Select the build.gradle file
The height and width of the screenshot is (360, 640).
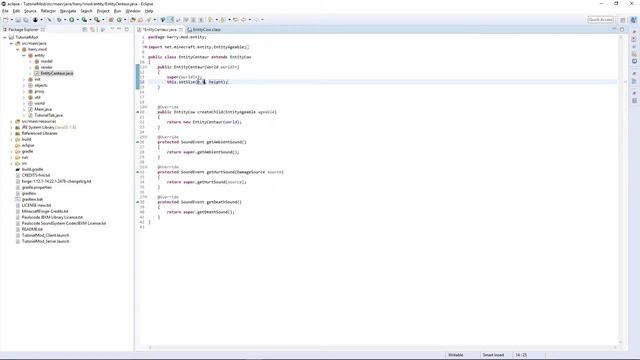32,169
